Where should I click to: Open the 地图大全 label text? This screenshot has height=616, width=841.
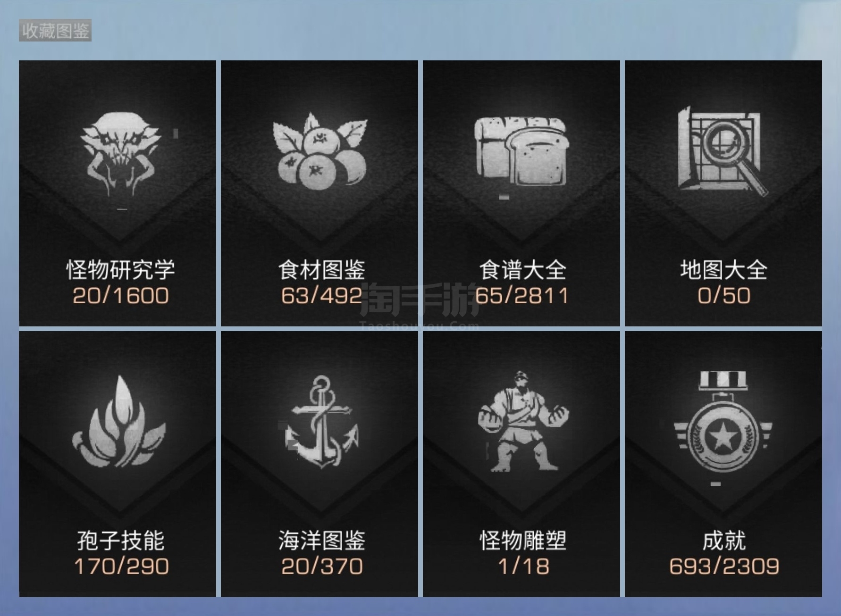point(723,270)
